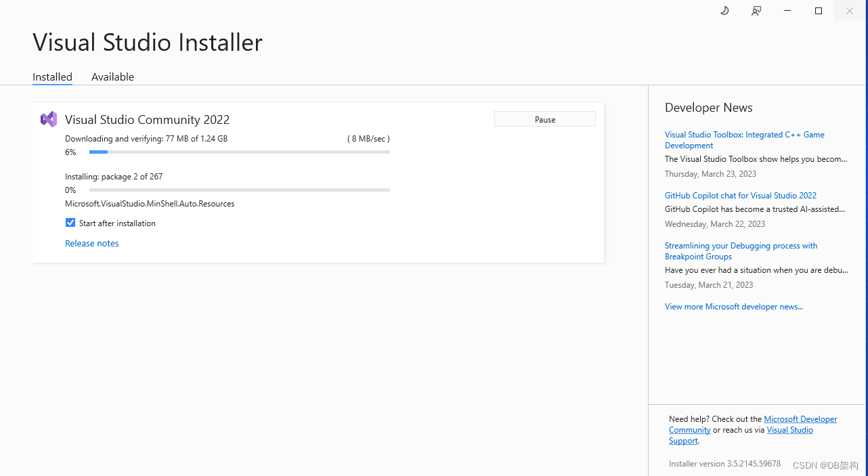Viewport: 868px width, 476px height.
Task: Open GitHub Copilot chat for Visual Studio 2022 article
Action: point(741,196)
